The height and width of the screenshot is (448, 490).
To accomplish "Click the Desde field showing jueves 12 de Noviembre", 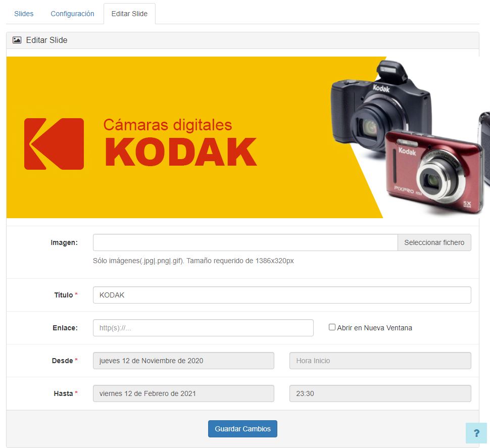I will click(x=183, y=361).
